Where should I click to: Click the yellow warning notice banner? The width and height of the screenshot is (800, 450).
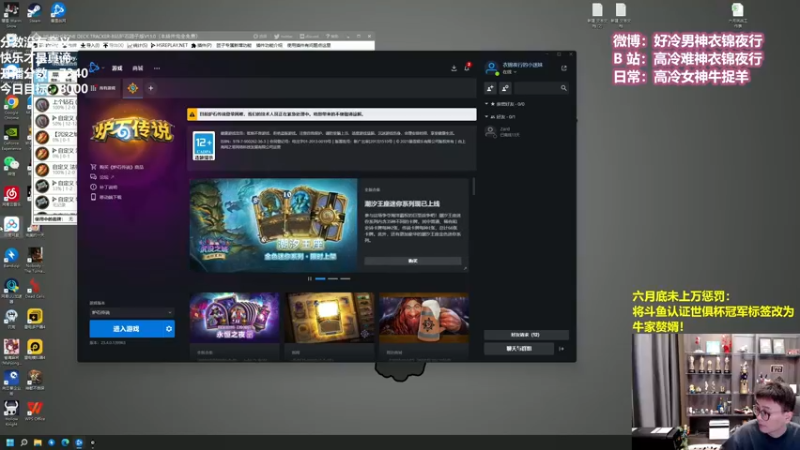[332, 114]
